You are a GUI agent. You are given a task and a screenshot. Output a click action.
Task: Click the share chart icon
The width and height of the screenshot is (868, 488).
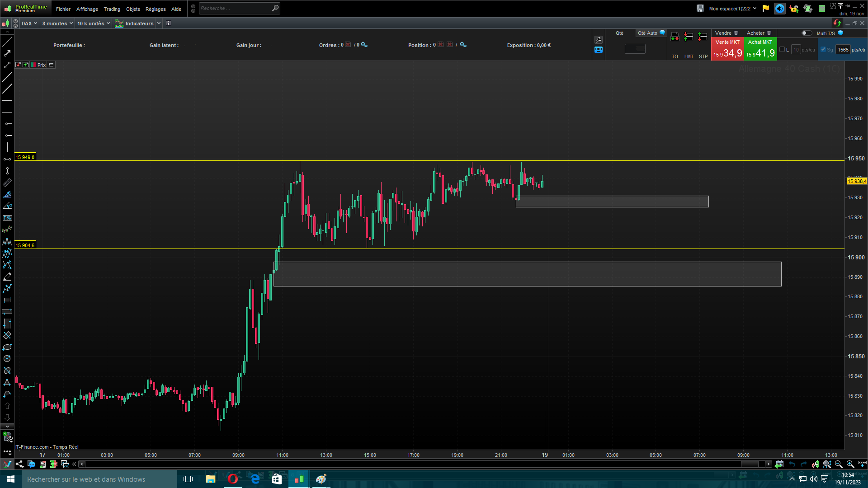[x=19, y=464]
